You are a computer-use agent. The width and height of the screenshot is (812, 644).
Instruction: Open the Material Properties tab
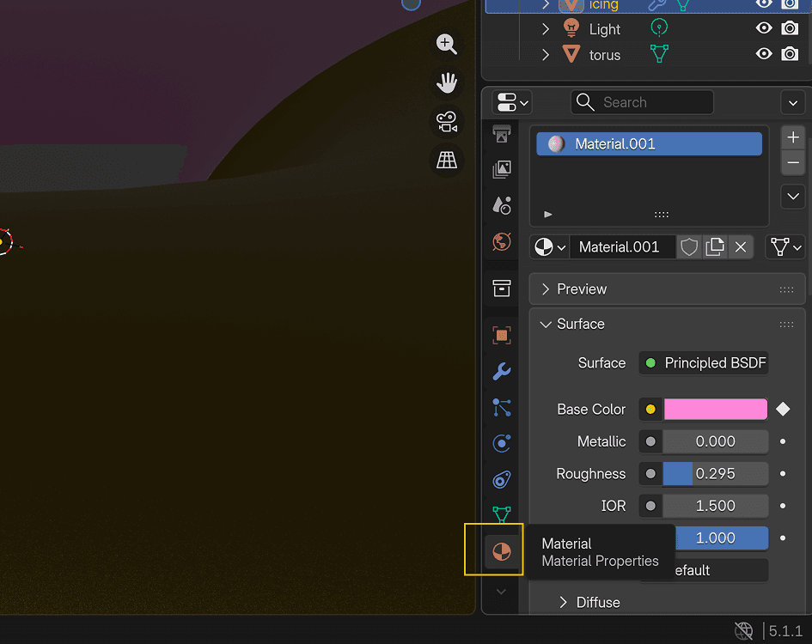click(x=502, y=551)
